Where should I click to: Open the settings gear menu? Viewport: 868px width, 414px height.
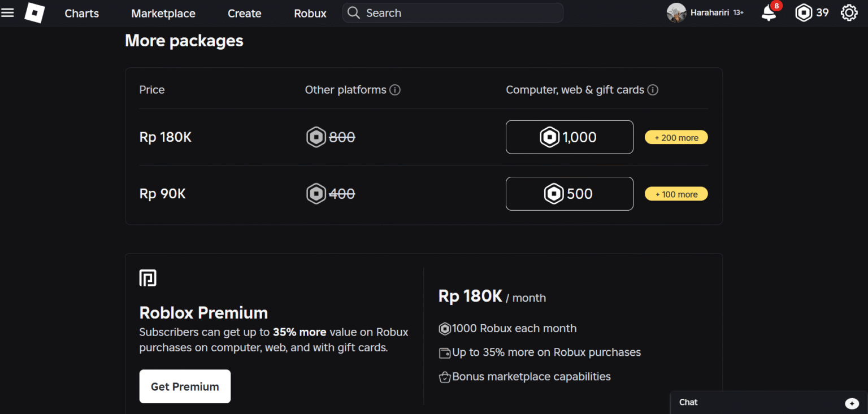point(849,12)
